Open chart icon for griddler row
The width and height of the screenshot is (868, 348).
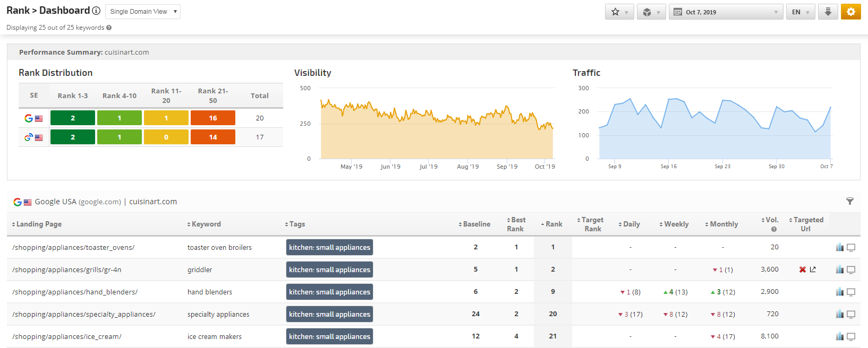(x=840, y=269)
